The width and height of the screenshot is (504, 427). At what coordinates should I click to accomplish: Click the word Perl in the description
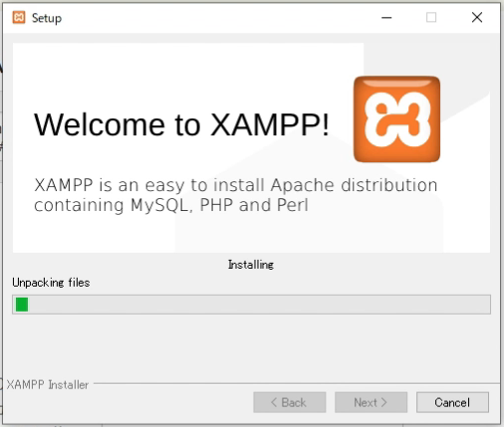(x=292, y=205)
